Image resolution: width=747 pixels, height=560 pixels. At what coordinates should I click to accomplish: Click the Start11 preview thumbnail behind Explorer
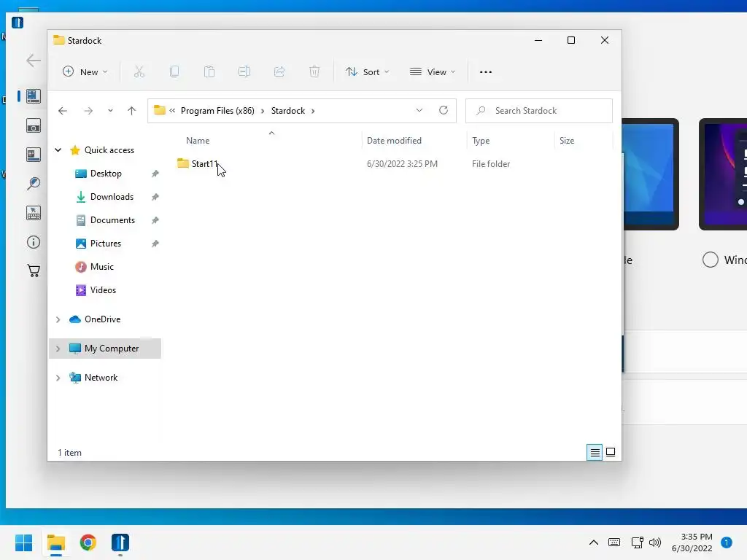(651, 174)
